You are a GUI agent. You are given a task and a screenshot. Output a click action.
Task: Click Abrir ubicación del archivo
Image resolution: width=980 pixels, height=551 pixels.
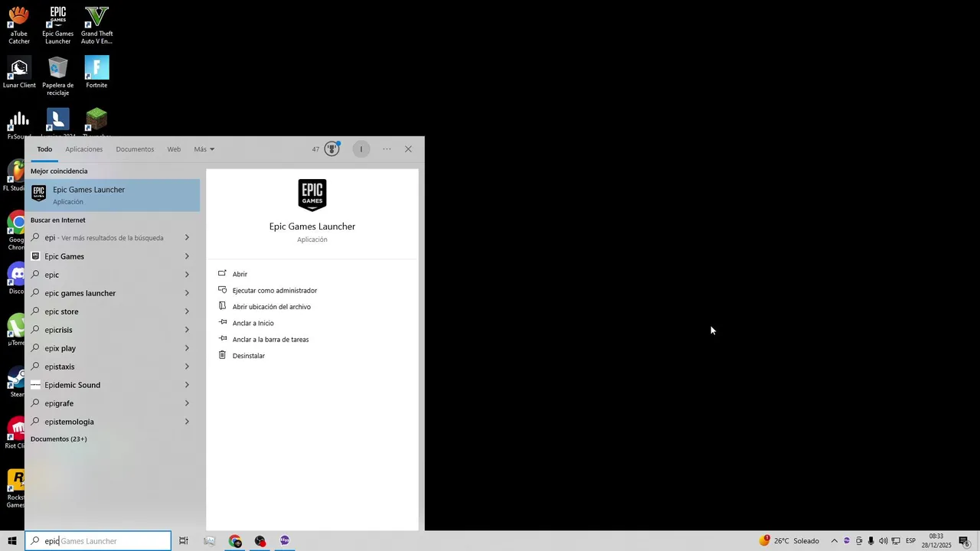(x=271, y=307)
